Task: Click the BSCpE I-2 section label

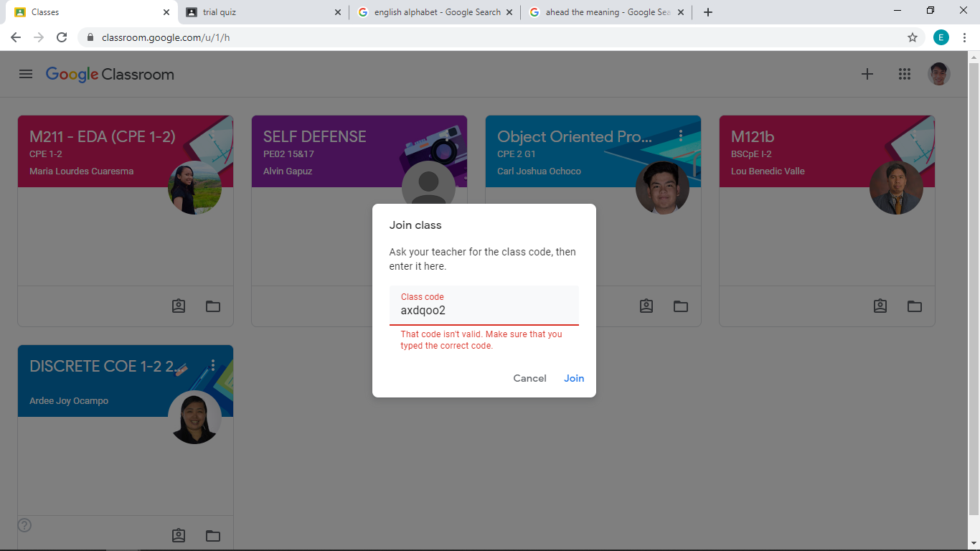Action: [x=751, y=154]
